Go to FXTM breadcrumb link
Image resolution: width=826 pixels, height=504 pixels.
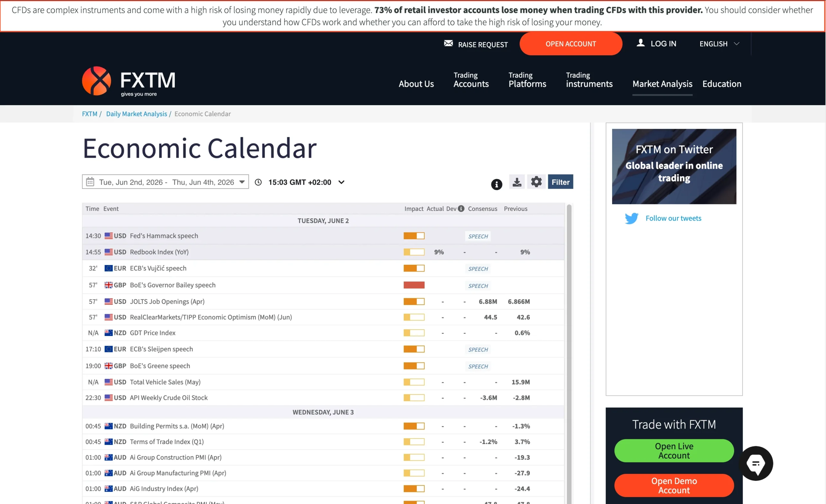(x=89, y=114)
